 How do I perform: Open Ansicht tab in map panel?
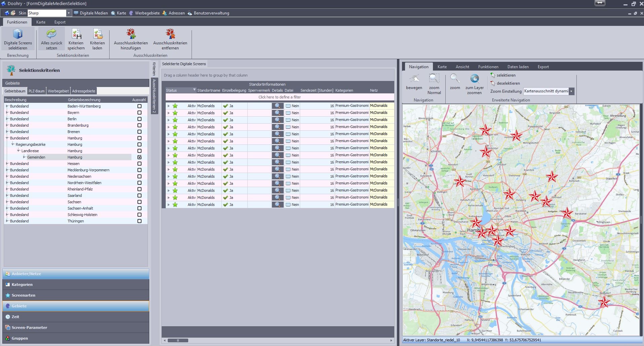coord(462,67)
